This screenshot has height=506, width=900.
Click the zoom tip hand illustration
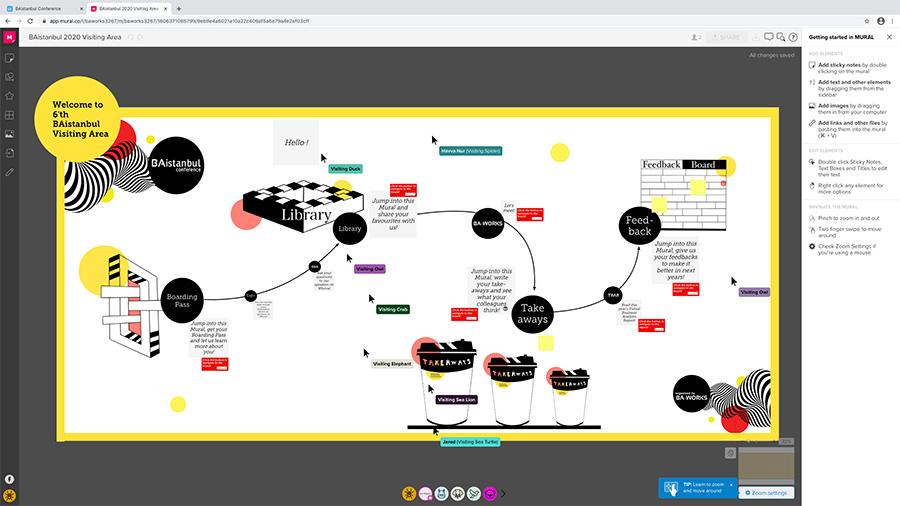click(670, 488)
